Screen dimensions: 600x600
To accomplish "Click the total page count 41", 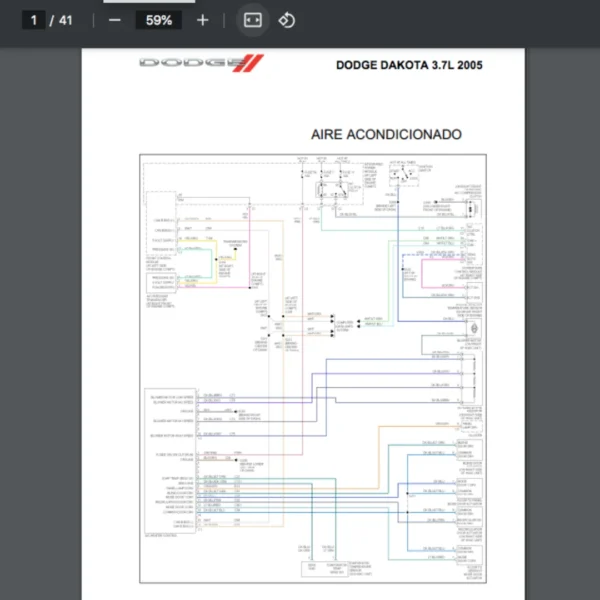I will tap(66, 20).
